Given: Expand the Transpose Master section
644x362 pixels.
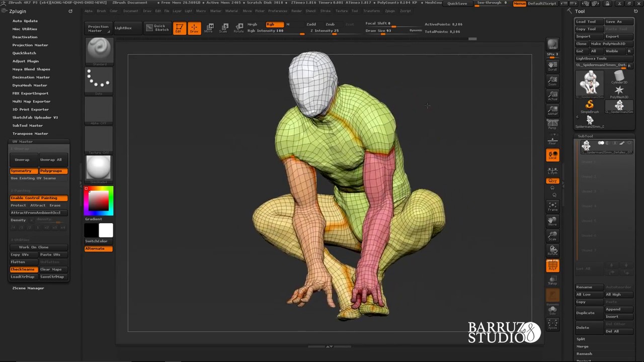Looking at the screenshot, I should 30,133.
